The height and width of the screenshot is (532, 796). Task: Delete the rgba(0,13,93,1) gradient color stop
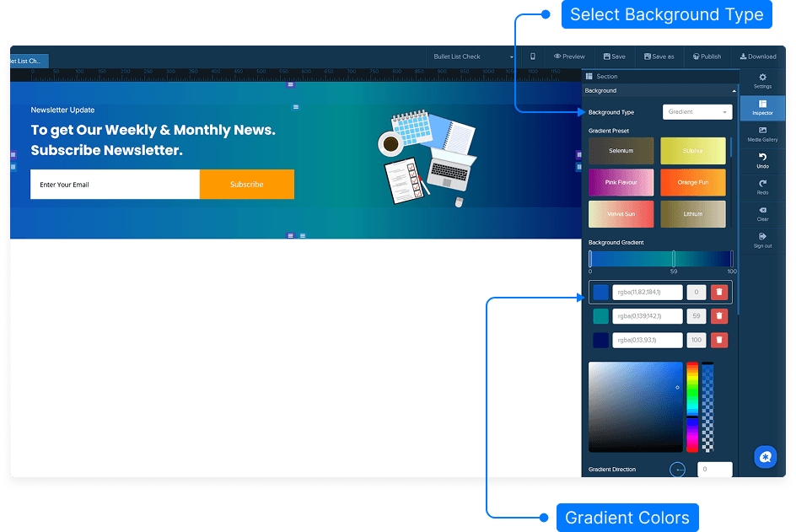click(718, 340)
